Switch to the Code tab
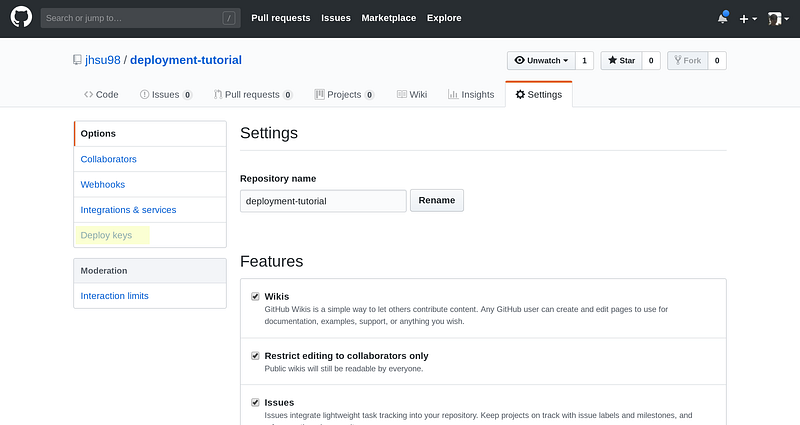Screen dimensions: 800x425 (x=101, y=94)
